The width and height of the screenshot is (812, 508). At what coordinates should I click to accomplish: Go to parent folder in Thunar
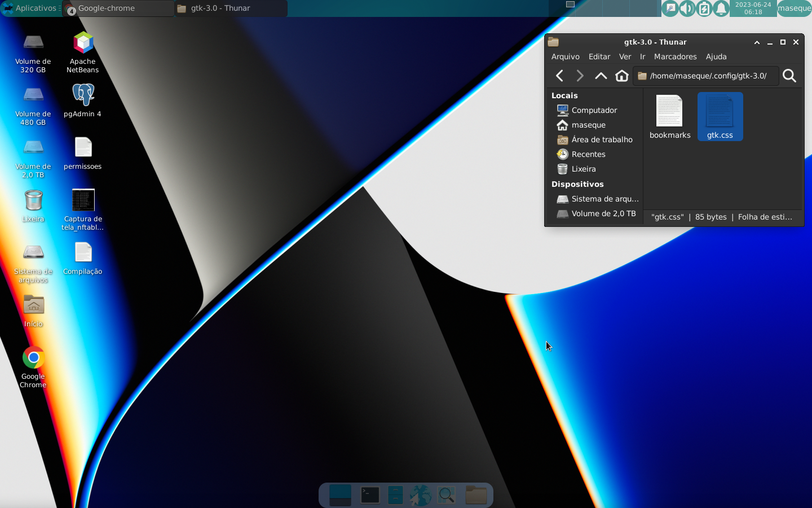pos(601,76)
